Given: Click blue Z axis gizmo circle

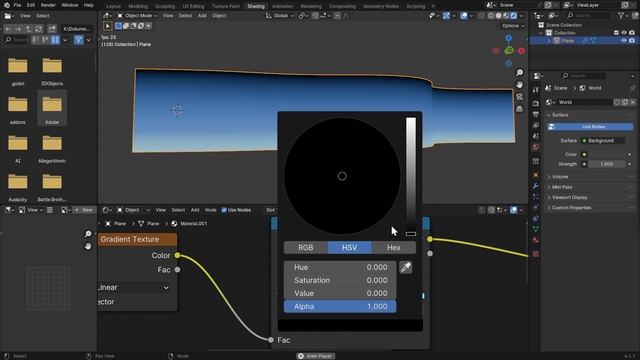Looking at the screenshot, I should click(509, 38).
